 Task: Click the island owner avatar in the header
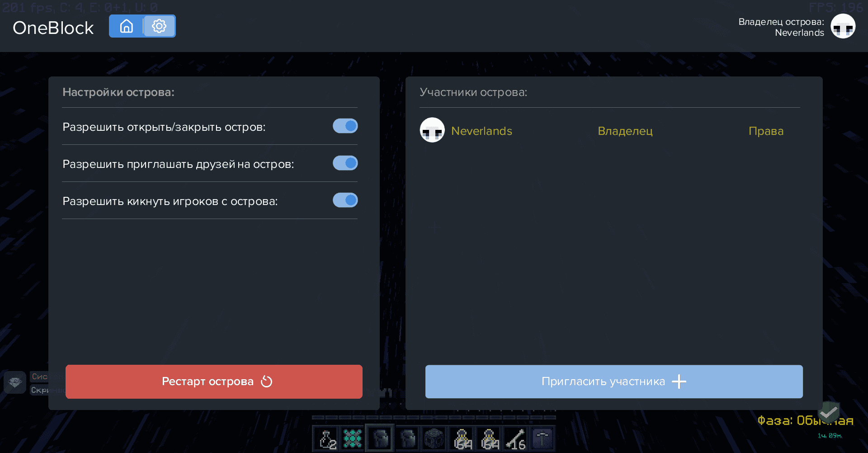[x=843, y=27]
